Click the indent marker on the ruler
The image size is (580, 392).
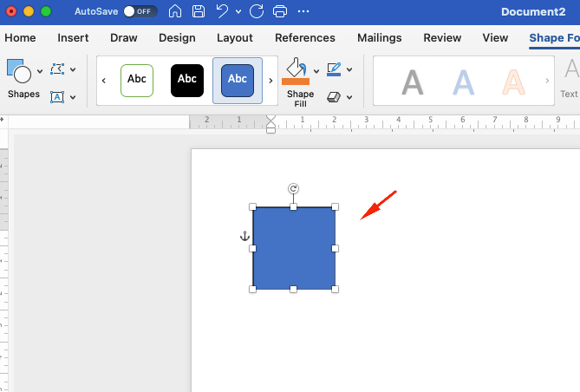[270, 124]
